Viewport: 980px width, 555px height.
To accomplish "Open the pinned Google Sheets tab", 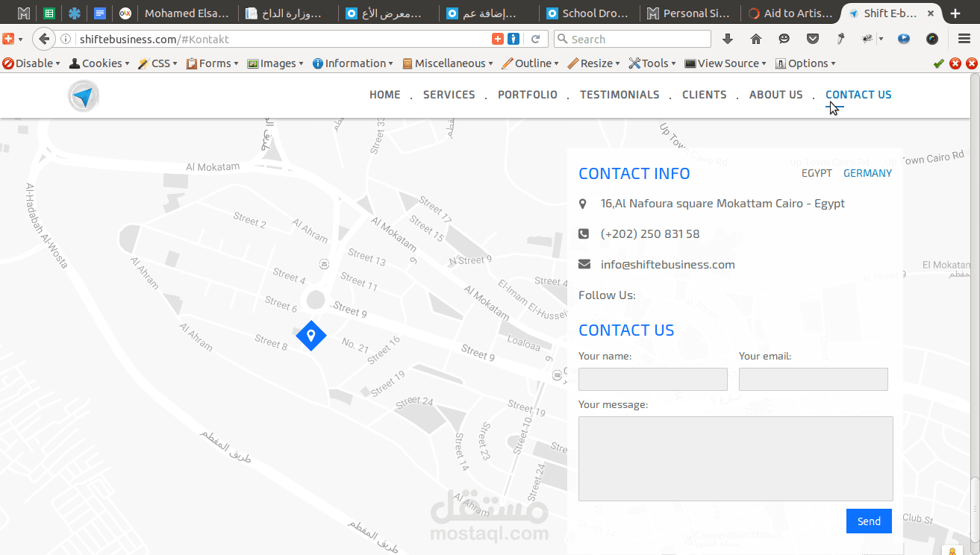I will pyautogui.click(x=49, y=13).
